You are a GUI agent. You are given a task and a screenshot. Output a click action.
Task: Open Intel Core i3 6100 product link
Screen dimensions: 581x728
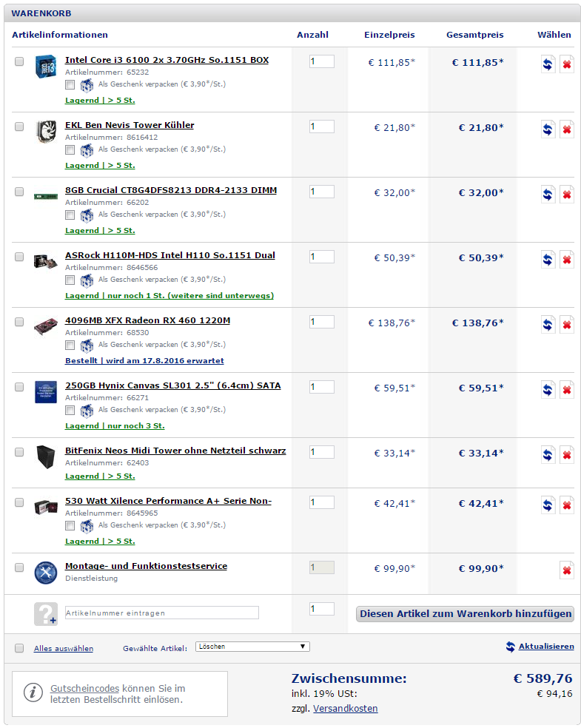(167, 60)
